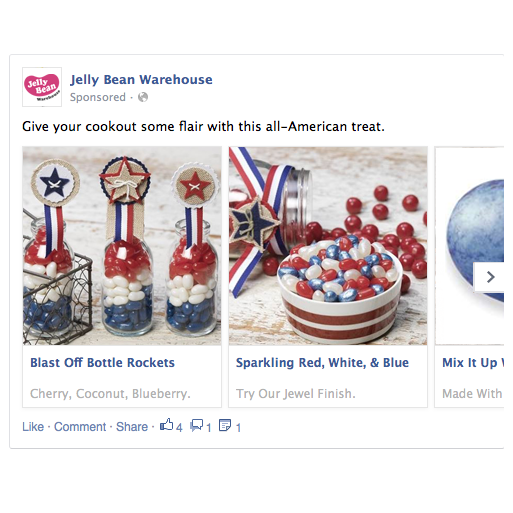
Task: Click the shares count note icon
Action: click(225, 425)
